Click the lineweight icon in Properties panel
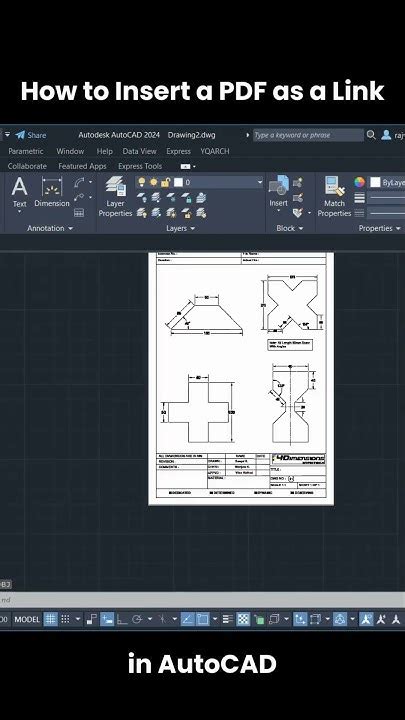The width and height of the screenshot is (405, 720). (x=359, y=198)
